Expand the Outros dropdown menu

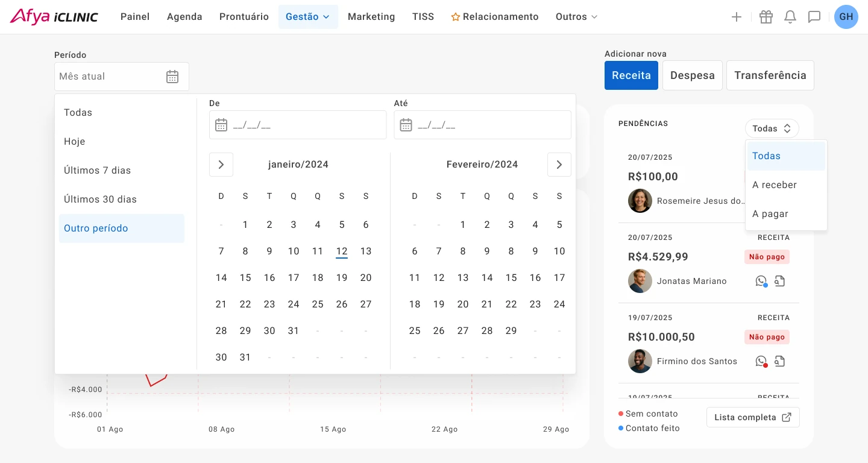(576, 17)
